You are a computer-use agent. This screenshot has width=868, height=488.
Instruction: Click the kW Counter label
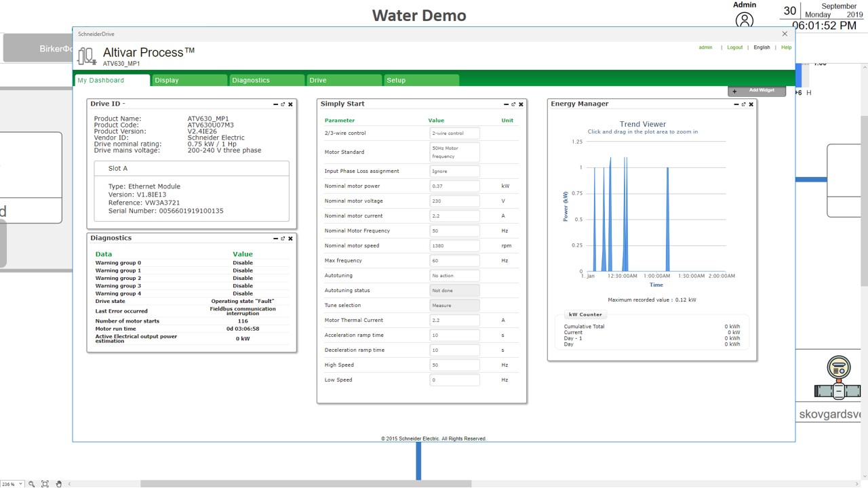point(585,315)
